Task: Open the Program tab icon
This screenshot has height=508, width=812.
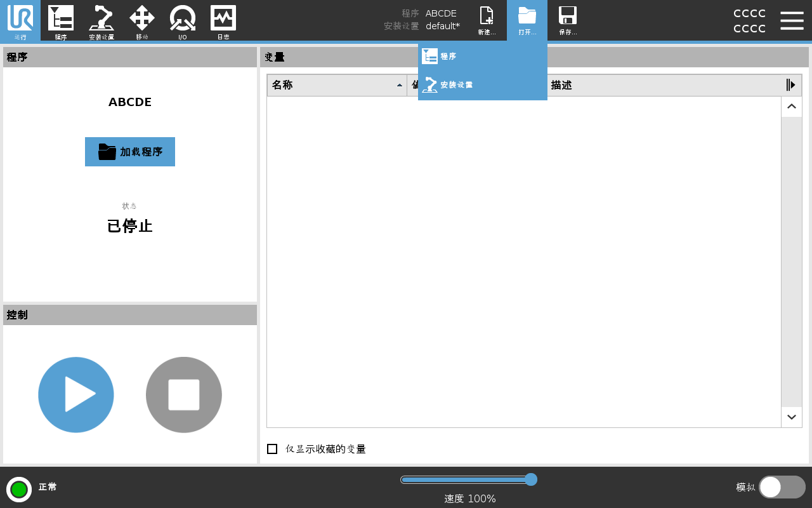Action: point(61,20)
